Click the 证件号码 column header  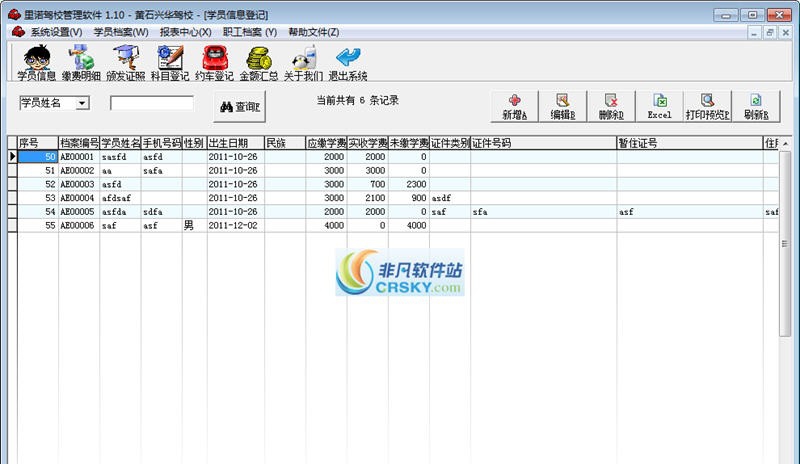[543, 143]
